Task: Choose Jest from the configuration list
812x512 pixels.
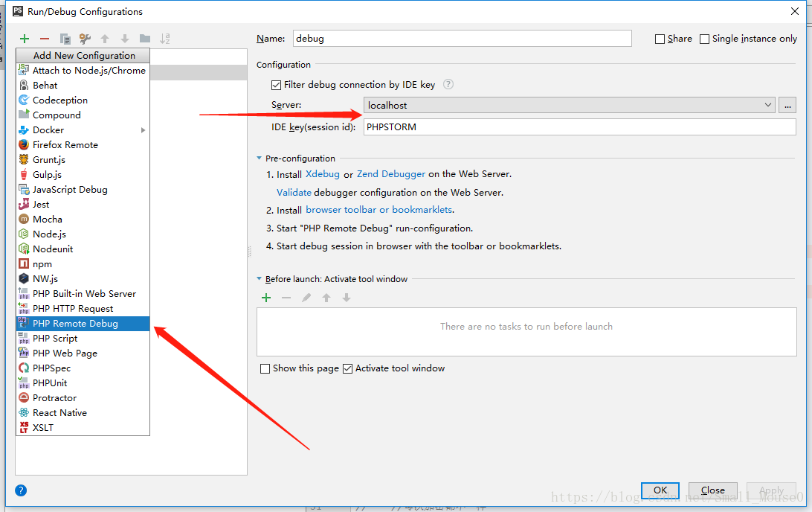Action: point(83,204)
